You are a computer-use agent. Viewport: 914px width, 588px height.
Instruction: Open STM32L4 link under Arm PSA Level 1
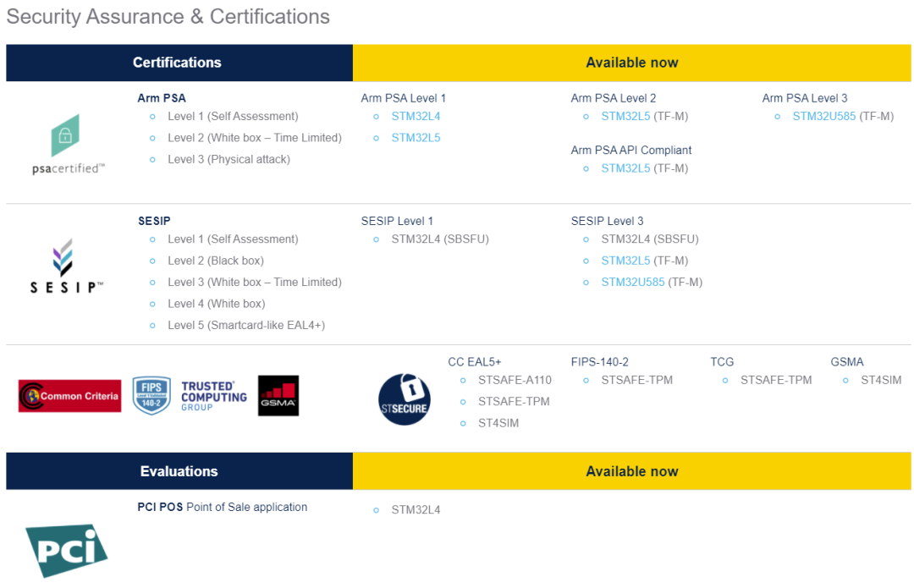pyautogui.click(x=416, y=116)
